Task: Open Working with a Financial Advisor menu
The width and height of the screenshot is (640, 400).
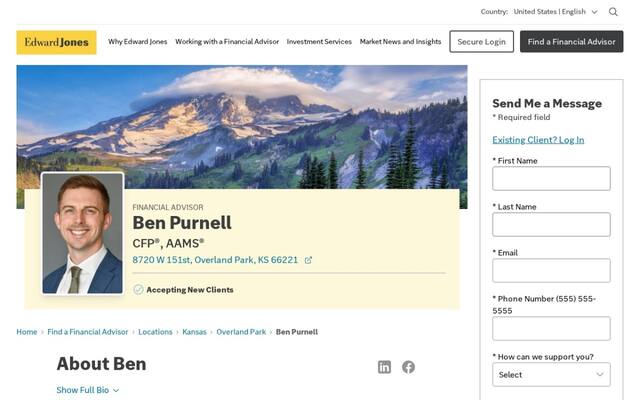Action: (227, 42)
